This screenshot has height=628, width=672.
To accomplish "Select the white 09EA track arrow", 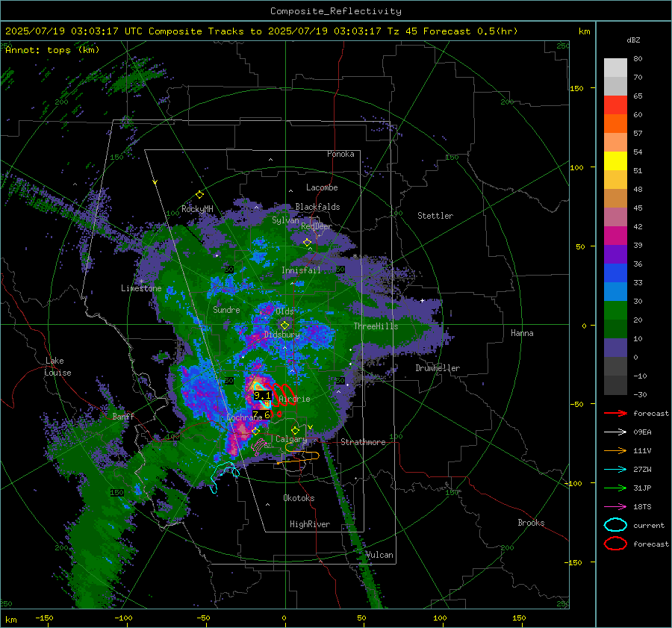I will (615, 432).
